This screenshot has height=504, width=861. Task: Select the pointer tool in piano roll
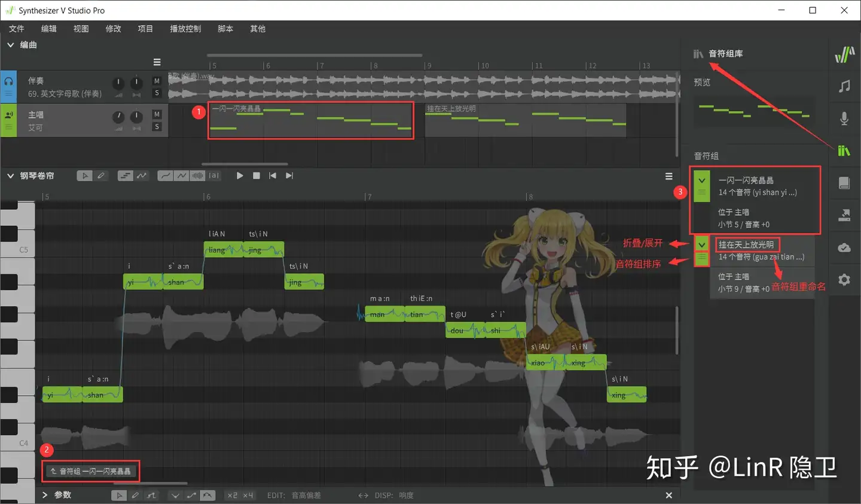[x=84, y=176]
